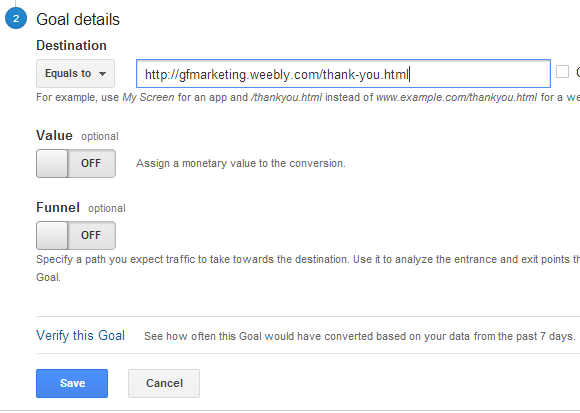Enable the Value OFF toggle switch
Screen dimensions: 580x413
[76, 163]
